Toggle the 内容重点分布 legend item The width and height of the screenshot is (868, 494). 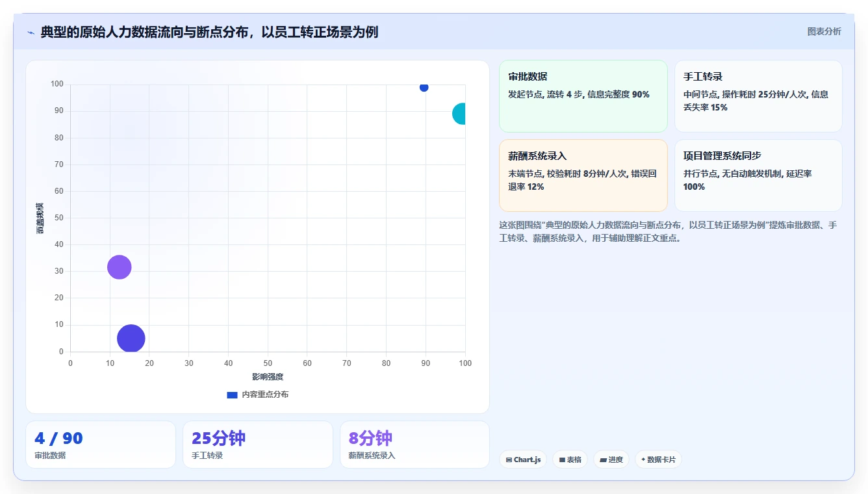click(x=257, y=395)
